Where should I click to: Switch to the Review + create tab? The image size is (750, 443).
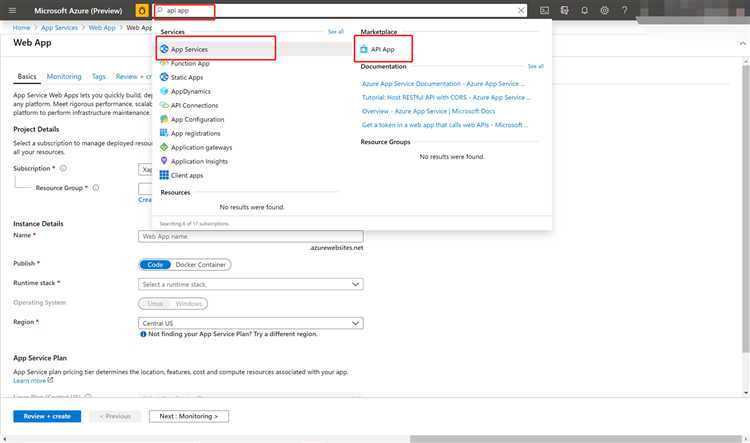pyautogui.click(x=133, y=77)
